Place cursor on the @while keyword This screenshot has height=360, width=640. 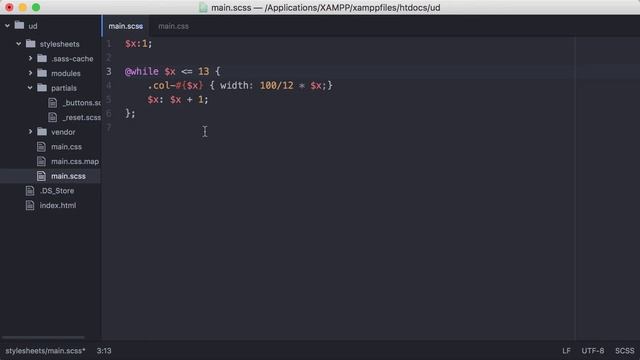click(x=142, y=71)
